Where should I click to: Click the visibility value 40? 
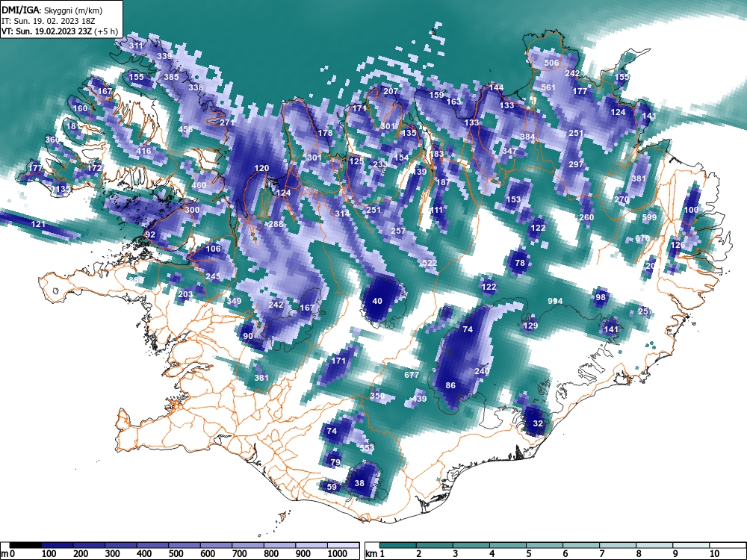(x=376, y=301)
